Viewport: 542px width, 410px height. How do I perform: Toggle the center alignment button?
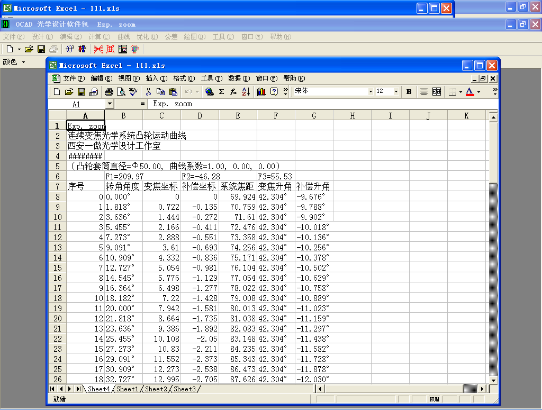[423, 92]
